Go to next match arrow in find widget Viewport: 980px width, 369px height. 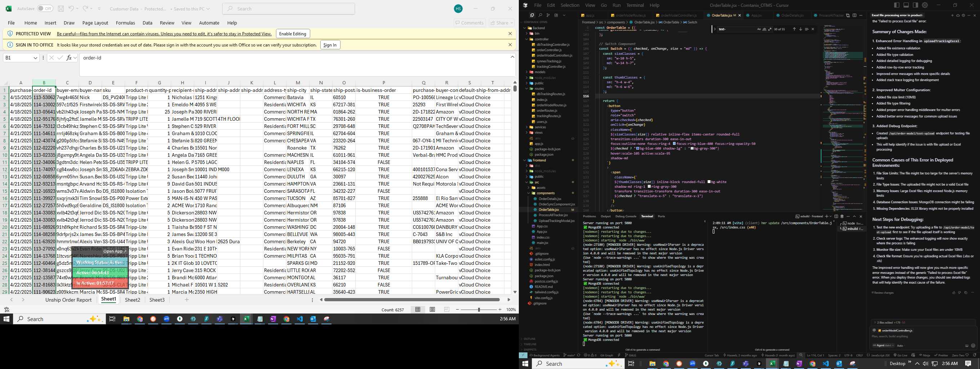[801, 29]
